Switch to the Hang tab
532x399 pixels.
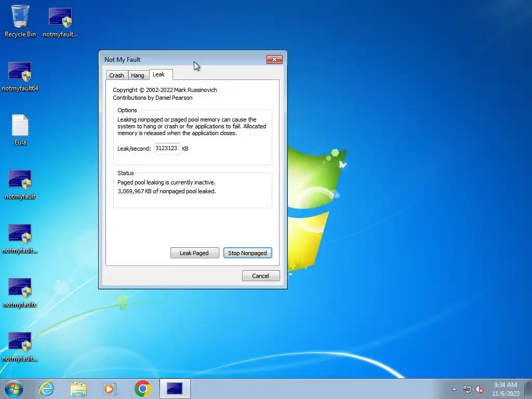tap(137, 75)
